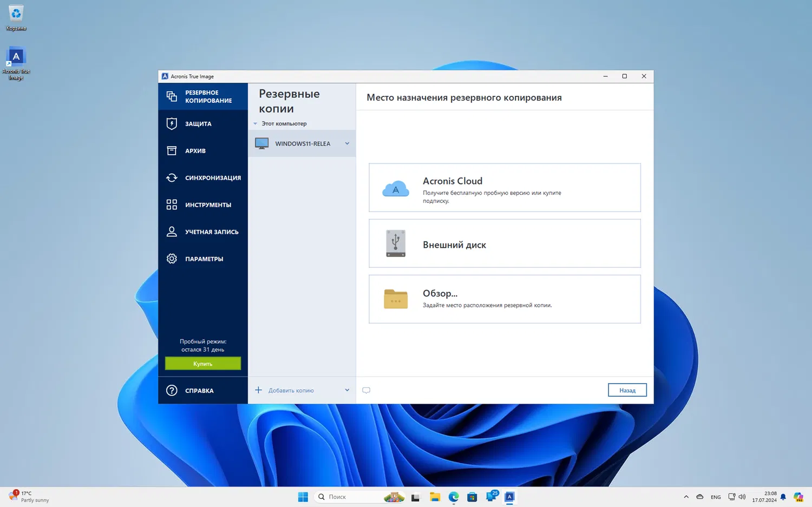Viewport: 812px width, 507px height.
Task: Minimize the Acronis True Image window
Action: [x=605, y=76]
